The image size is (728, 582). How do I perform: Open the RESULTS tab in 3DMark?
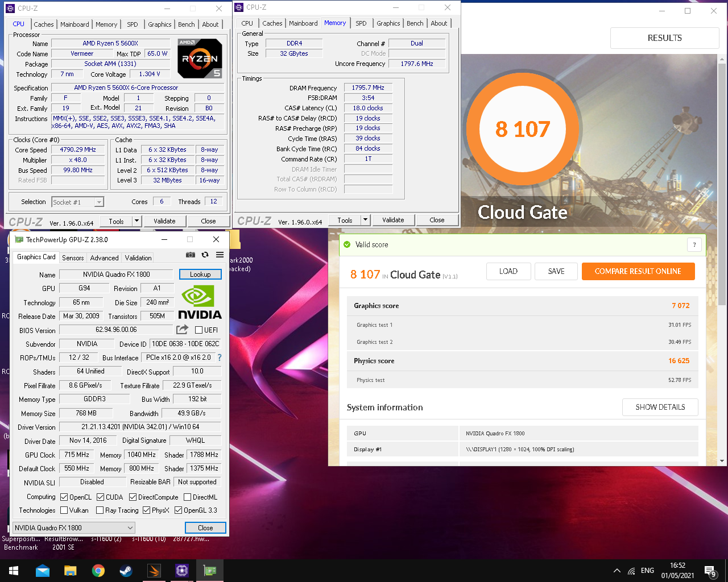665,38
